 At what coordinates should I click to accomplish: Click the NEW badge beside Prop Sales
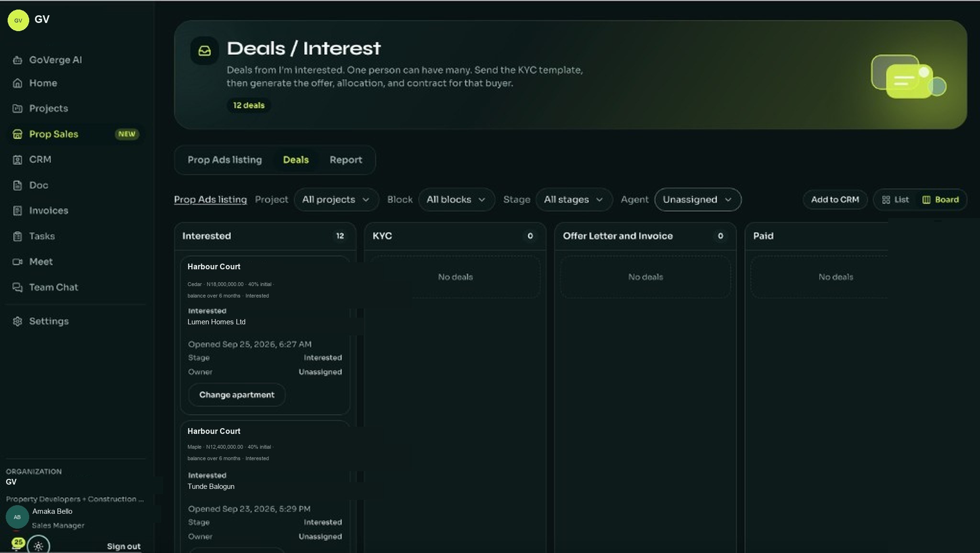[x=127, y=134]
